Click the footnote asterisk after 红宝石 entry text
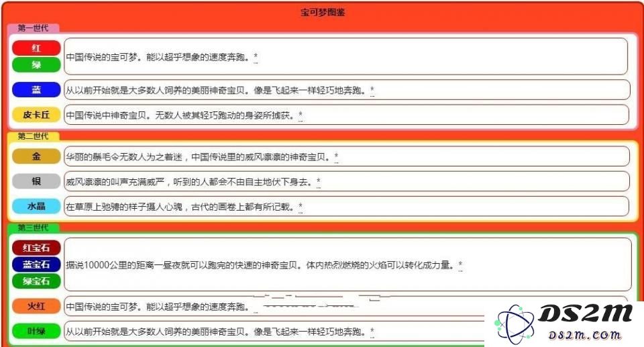 pos(460,264)
